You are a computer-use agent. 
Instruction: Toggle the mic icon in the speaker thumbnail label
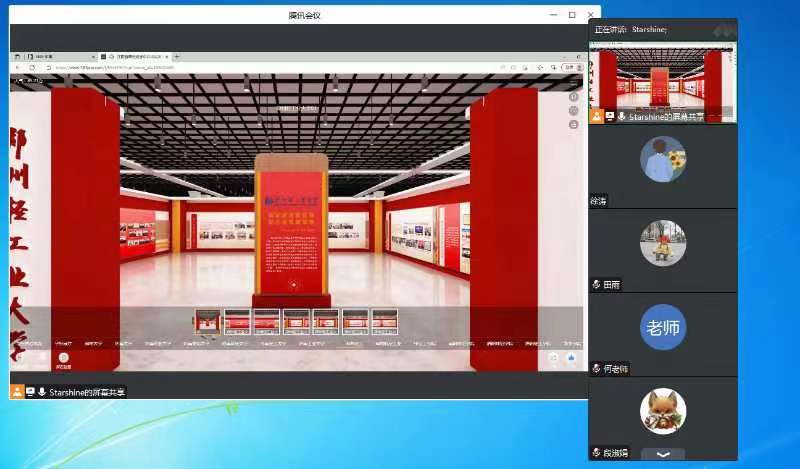[621, 116]
